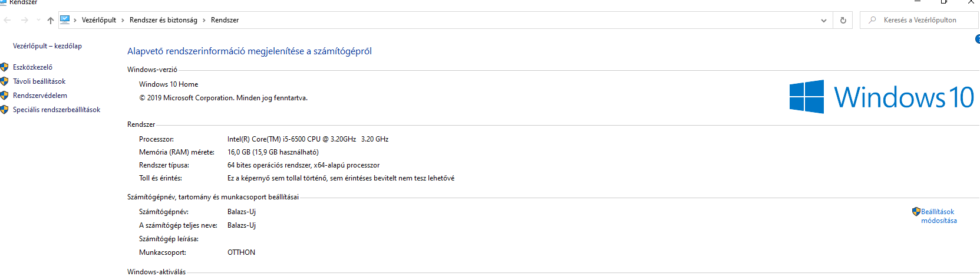The image size is (980, 279).
Task: Open Rendszervédelem link
Action: click(40, 96)
